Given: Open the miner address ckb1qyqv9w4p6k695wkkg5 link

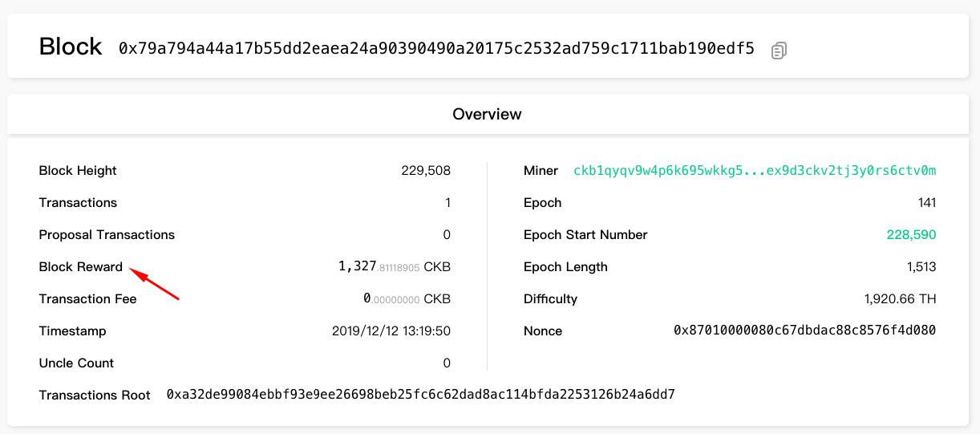Looking at the screenshot, I should (754, 171).
